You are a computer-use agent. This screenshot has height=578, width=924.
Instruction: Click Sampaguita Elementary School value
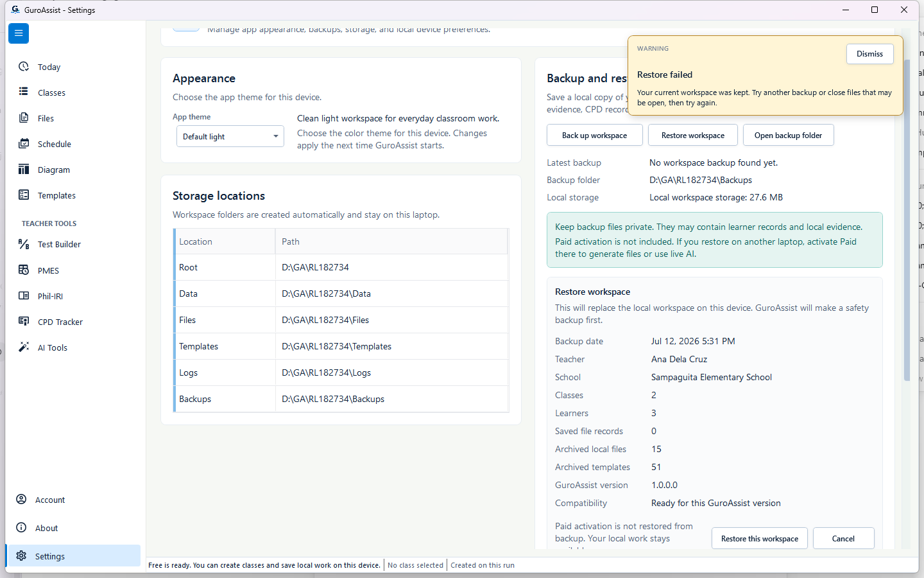[x=712, y=377]
